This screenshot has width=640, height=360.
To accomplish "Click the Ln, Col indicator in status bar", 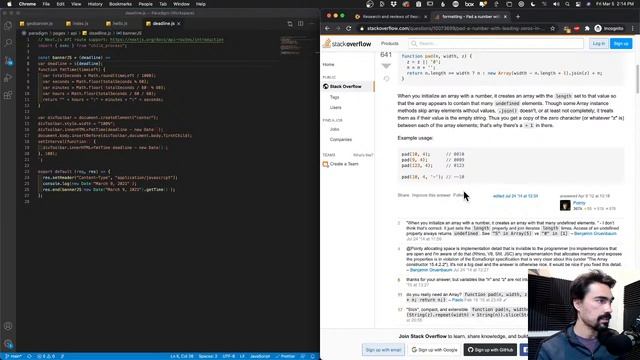I will [182, 356].
